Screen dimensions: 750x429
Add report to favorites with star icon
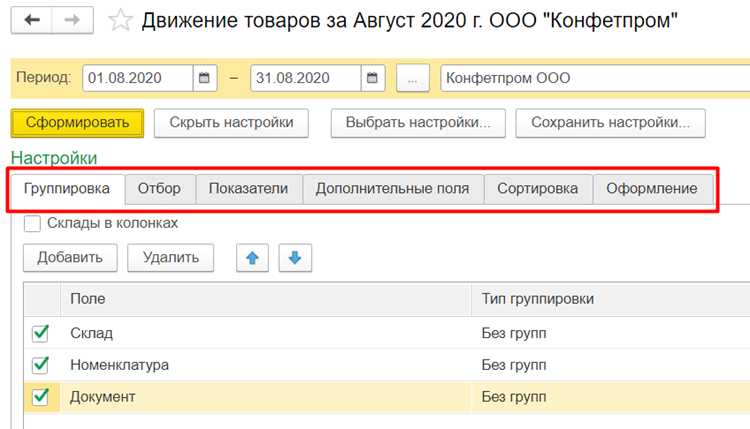120,21
